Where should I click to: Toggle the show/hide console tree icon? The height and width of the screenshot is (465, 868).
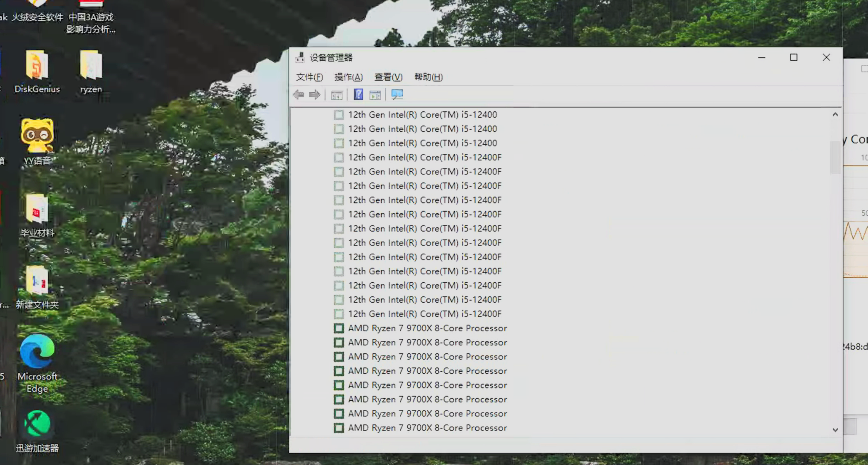coord(336,95)
